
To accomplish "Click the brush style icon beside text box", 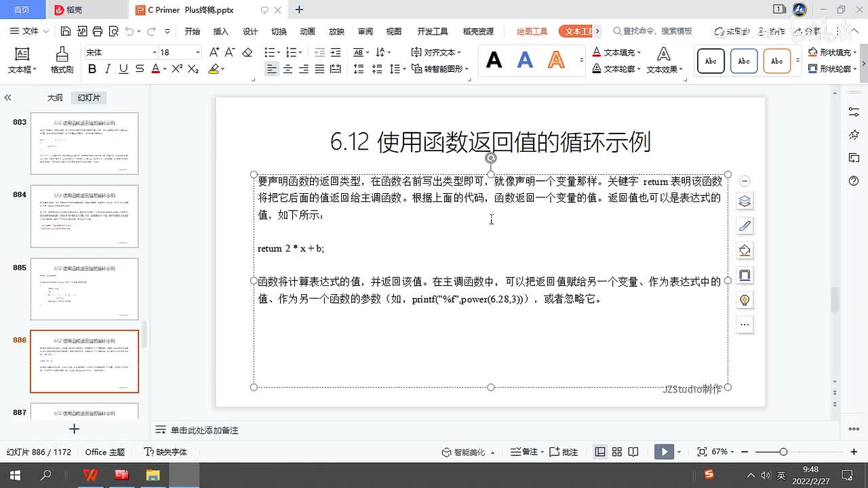I will 745,226.
